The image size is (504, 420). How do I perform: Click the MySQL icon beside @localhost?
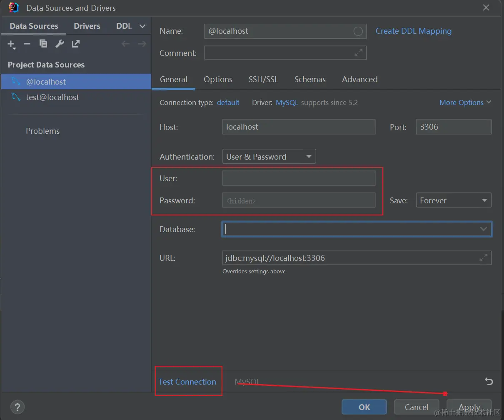[16, 81]
